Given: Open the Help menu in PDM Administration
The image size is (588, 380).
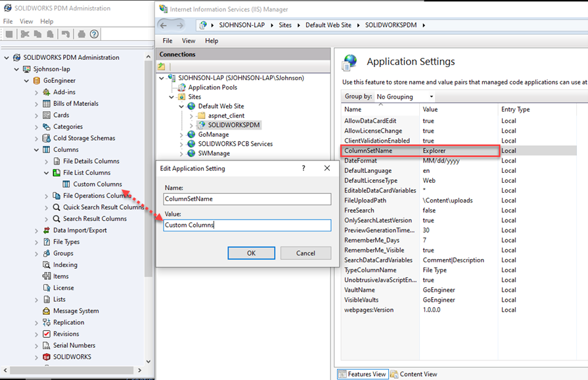Looking at the screenshot, I should (x=47, y=22).
